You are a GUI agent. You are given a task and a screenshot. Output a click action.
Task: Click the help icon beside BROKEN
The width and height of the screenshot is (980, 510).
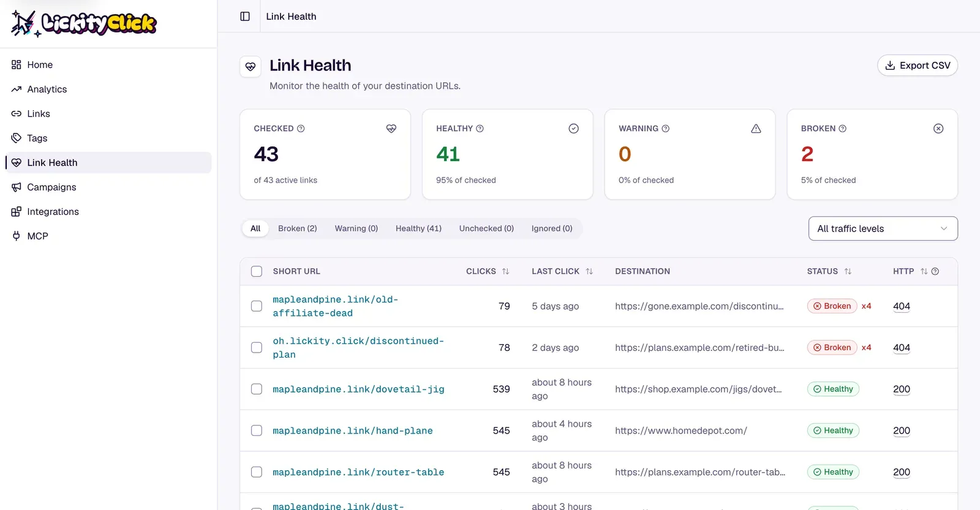tap(843, 129)
